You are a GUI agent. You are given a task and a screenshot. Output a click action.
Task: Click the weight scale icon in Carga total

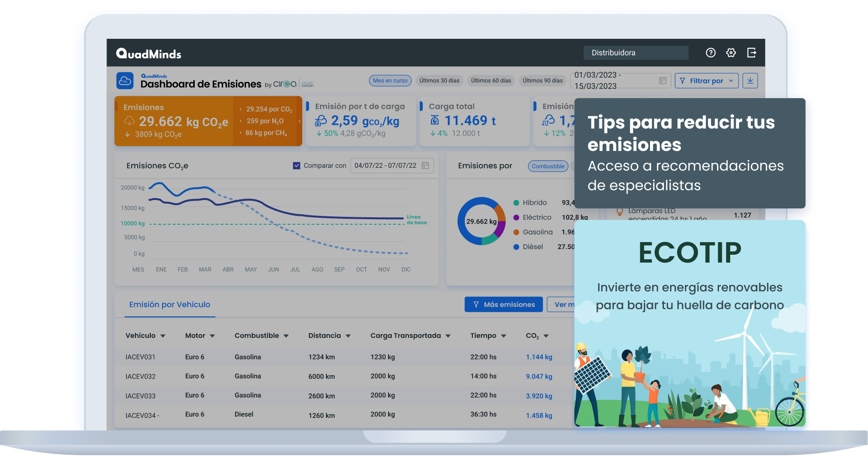click(435, 121)
